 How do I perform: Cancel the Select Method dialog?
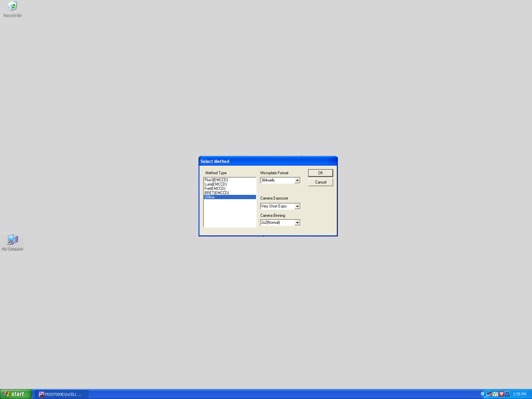coord(321,182)
